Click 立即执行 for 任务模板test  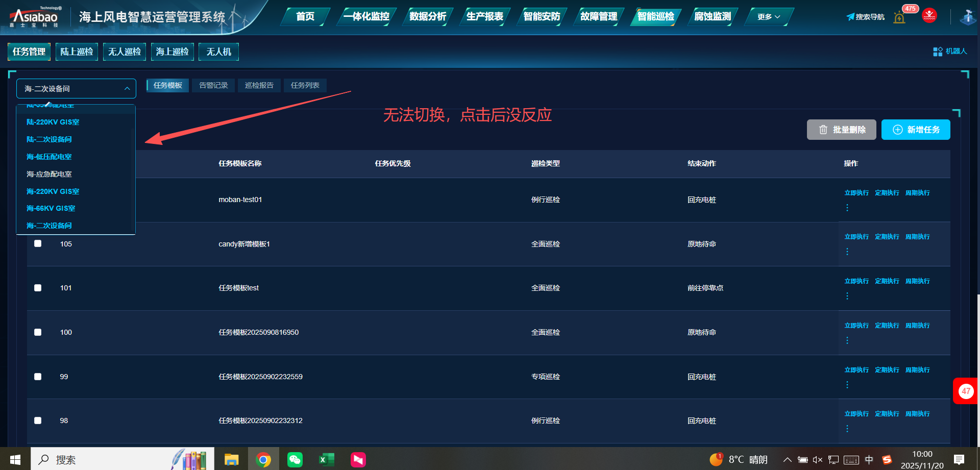point(856,281)
